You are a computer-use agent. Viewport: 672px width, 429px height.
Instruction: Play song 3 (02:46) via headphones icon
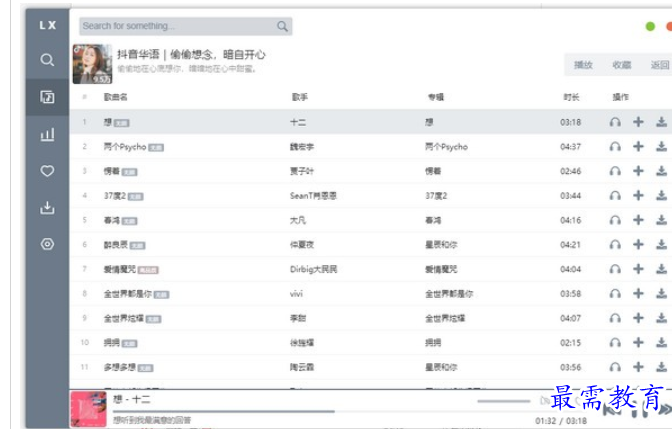point(615,171)
